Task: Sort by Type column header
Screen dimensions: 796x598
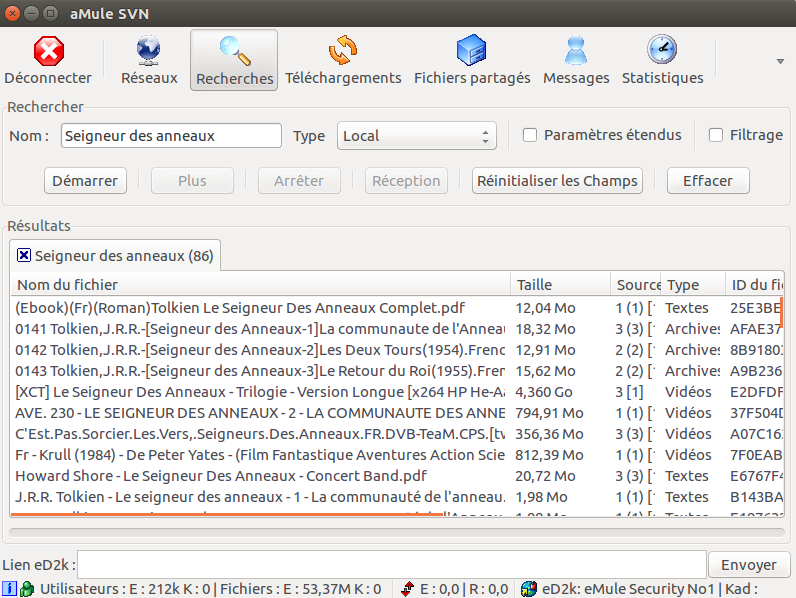Action: pyautogui.click(x=693, y=285)
